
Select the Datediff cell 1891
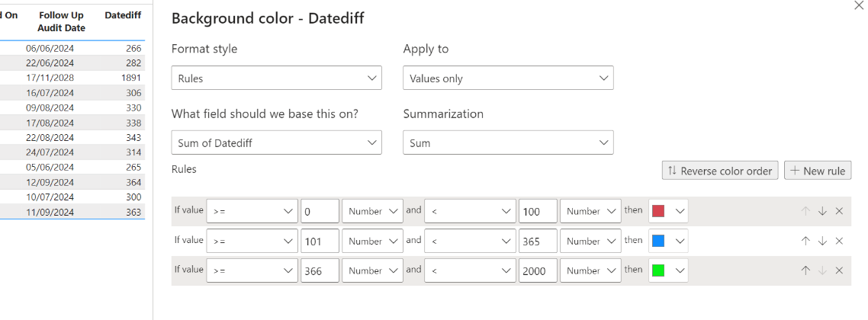(x=131, y=78)
